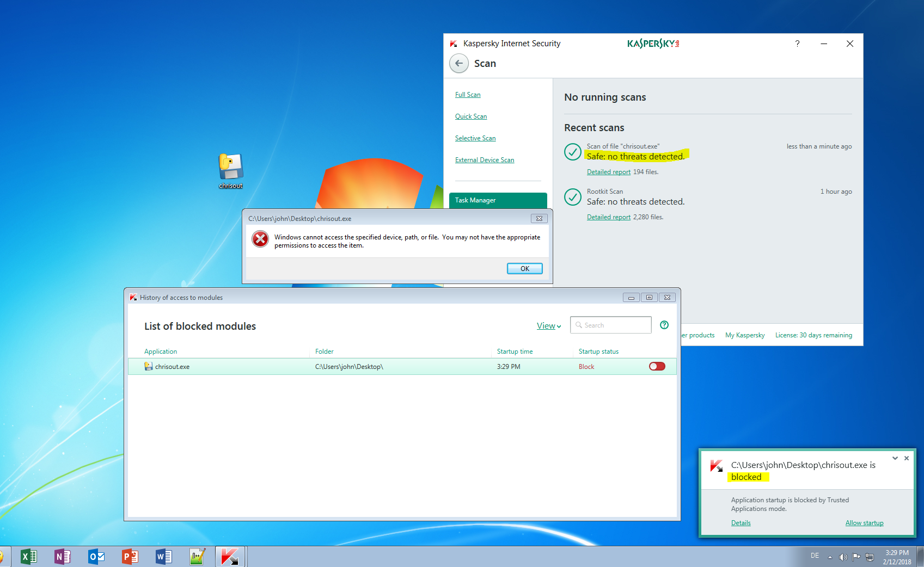Minimize the Kaspersky Internet Security window

click(824, 44)
